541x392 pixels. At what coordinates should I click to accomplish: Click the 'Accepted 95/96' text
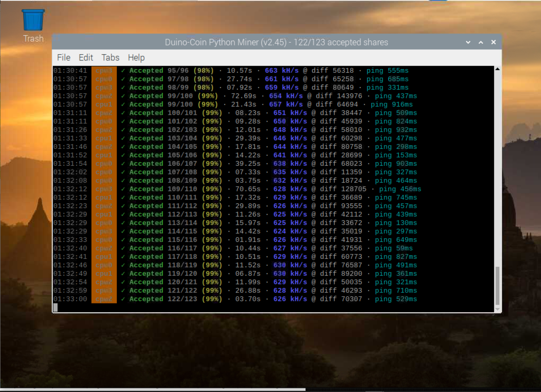tap(159, 71)
